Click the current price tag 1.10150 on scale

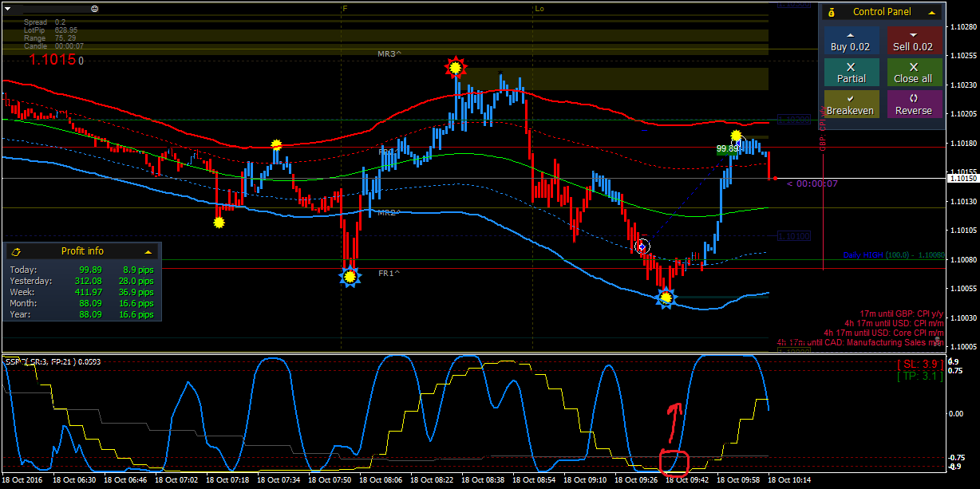pyautogui.click(x=963, y=179)
